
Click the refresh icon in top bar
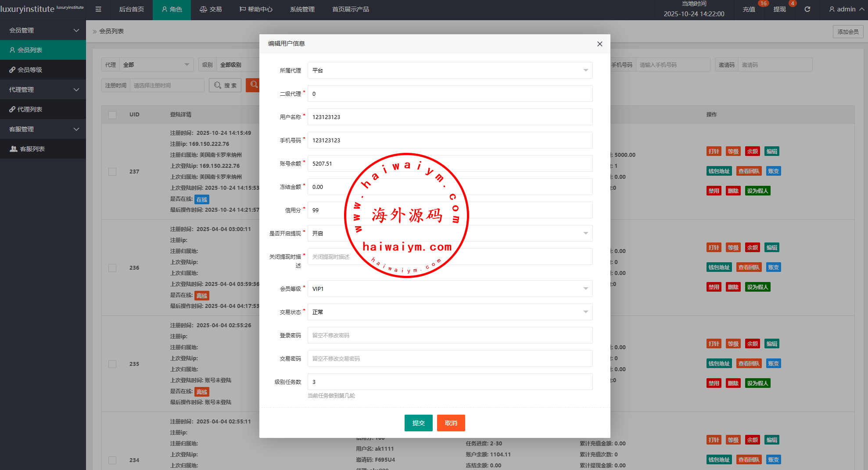[x=807, y=9]
